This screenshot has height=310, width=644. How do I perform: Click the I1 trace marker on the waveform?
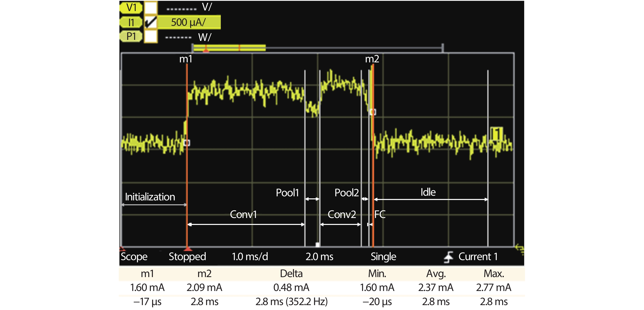(497, 134)
